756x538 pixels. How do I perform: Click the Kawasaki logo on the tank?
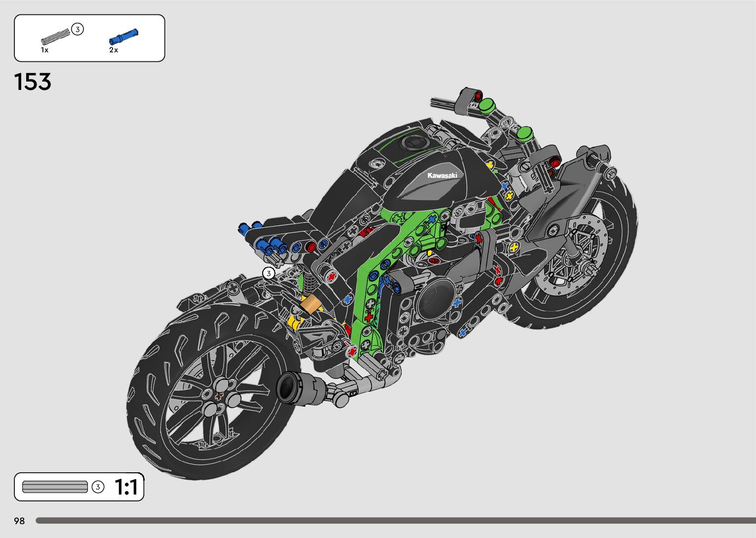[442, 175]
